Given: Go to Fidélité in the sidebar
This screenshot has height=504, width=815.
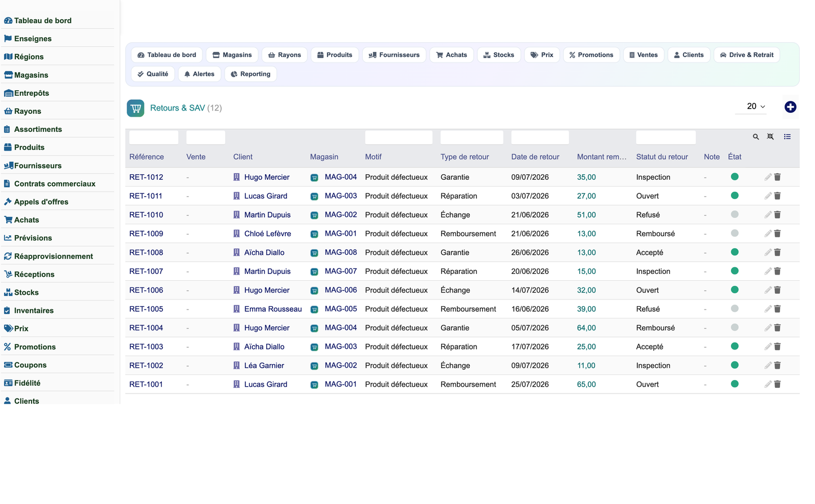Looking at the screenshot, I should 27,383.
